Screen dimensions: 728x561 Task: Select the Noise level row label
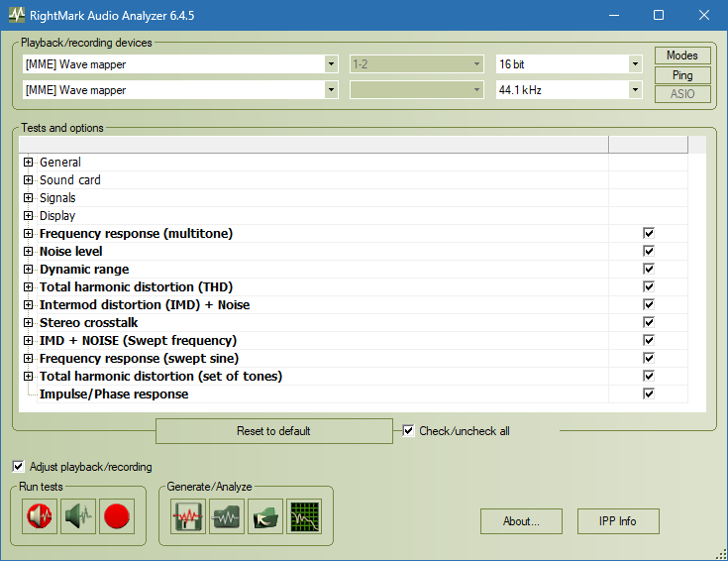coord(71,252)
